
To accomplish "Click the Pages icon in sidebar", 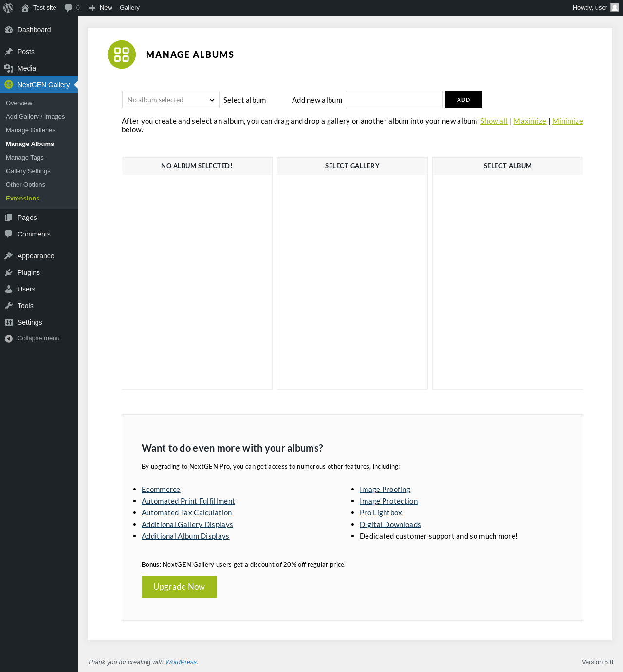I will (x=9, y=218).
